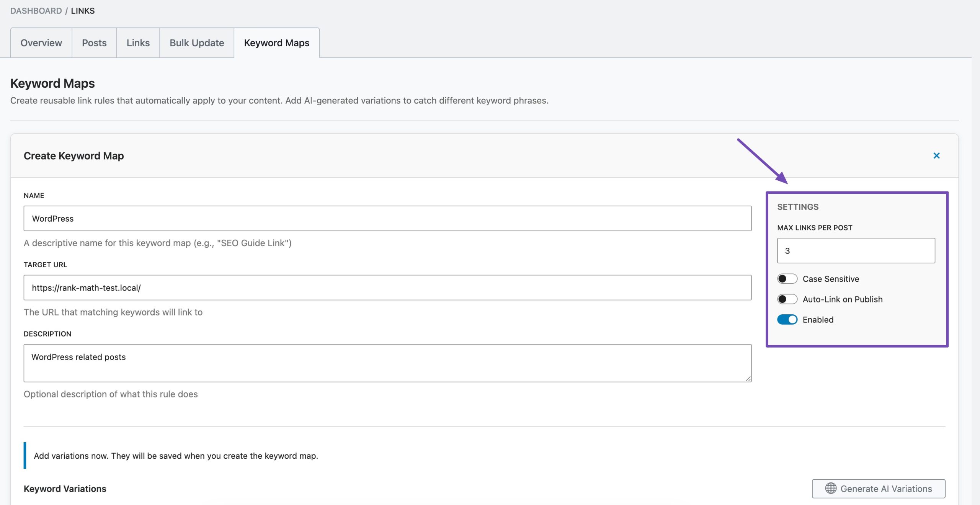Image resolution: width=980 pixels, height=505 pixels.
Task: Disable the Enabled toggle
Action: coord(787,319)
